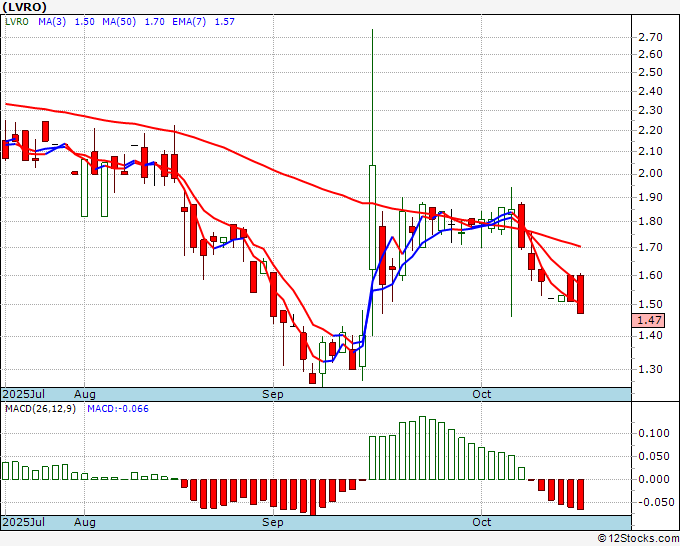Click the EMA(7) legend label
The height and width of the screenshot is (546, 680).
189,22
